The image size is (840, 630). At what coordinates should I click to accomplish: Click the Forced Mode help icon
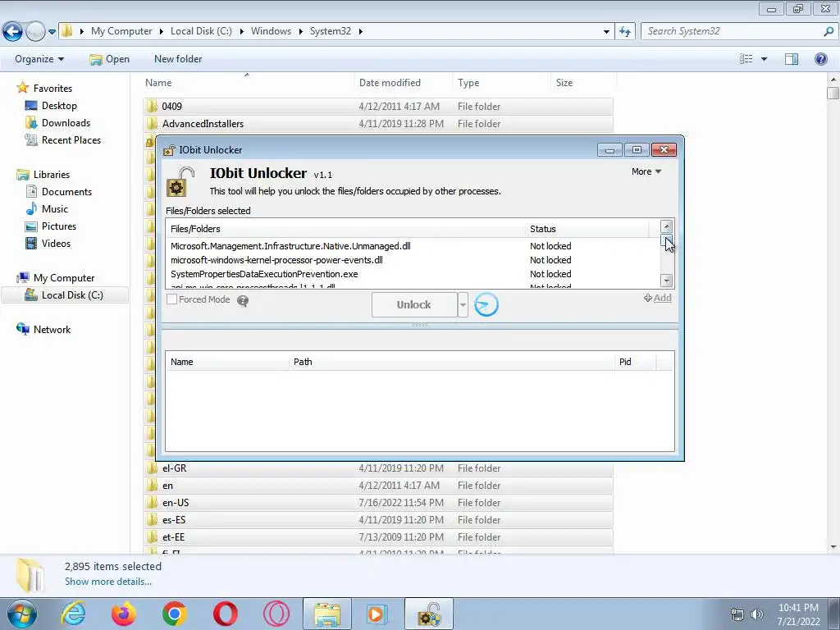[x=243, y=301]
